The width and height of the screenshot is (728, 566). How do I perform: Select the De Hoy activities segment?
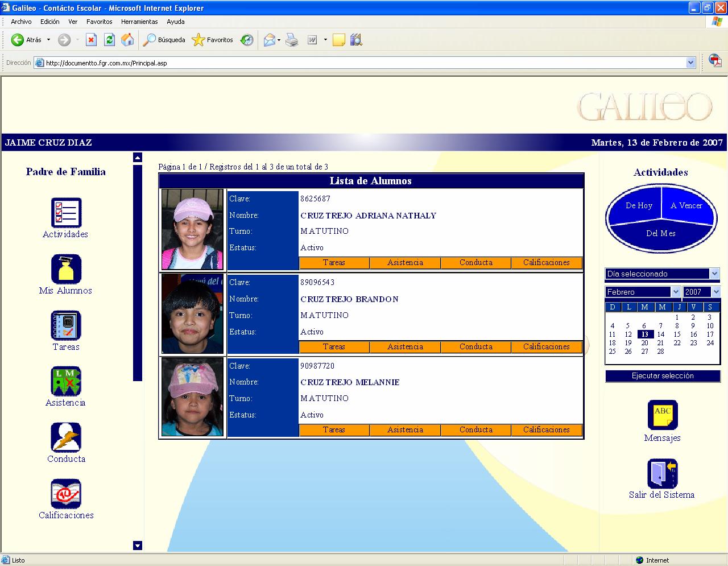(638, 206)
